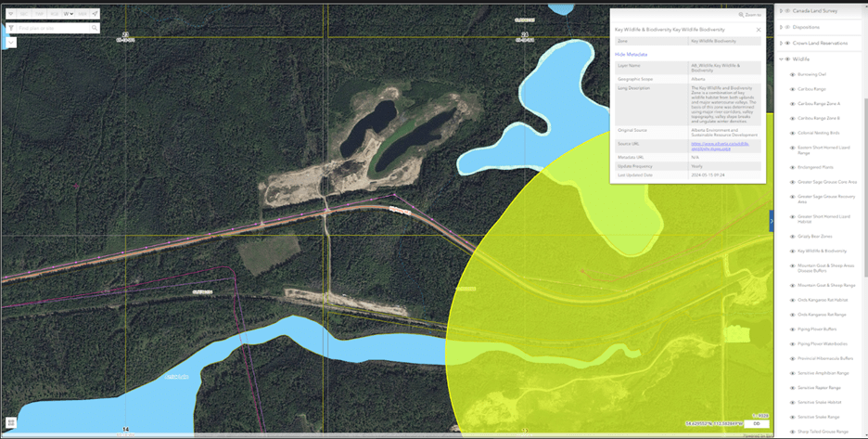Open the W meridian dropdown
Screen dimensions: 868x439
[68, 14]
